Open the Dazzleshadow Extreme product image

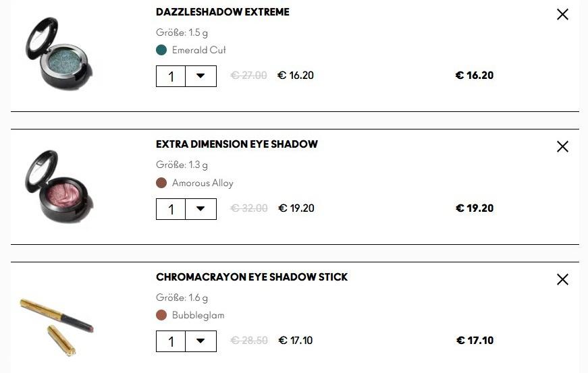(59, 53)
